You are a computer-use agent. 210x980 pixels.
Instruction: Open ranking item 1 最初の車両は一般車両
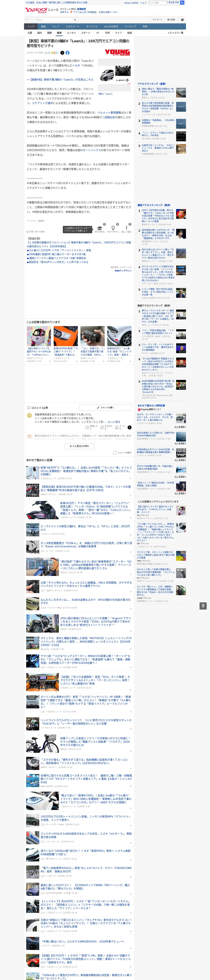pyautogui.click(x=158, y=92)
